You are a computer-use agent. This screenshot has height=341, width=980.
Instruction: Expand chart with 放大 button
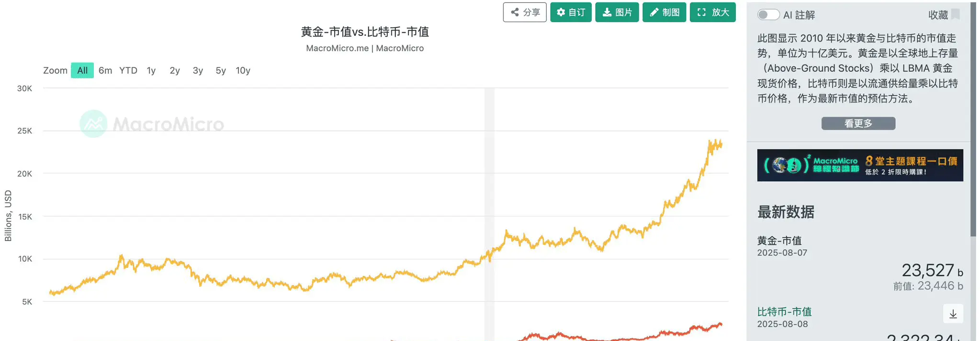(712, 12)
